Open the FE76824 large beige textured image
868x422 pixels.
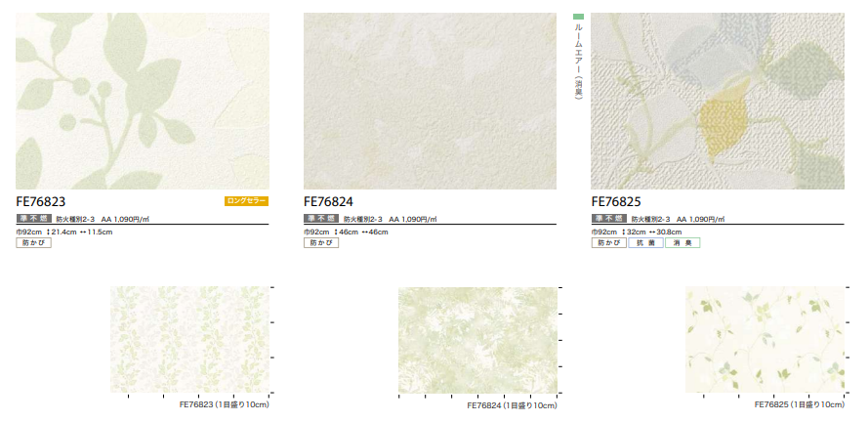pyautogui.click(x=430, y=101)
